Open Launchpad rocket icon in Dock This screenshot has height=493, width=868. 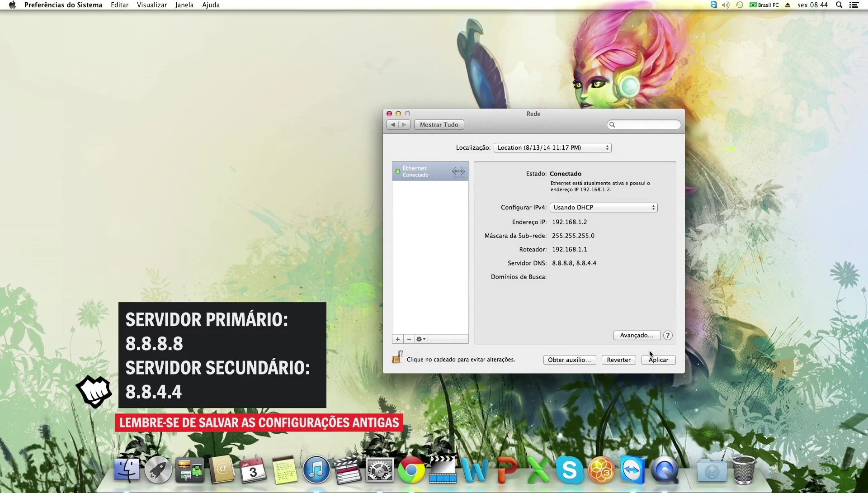pyautogui.click(x=158, y=470)
